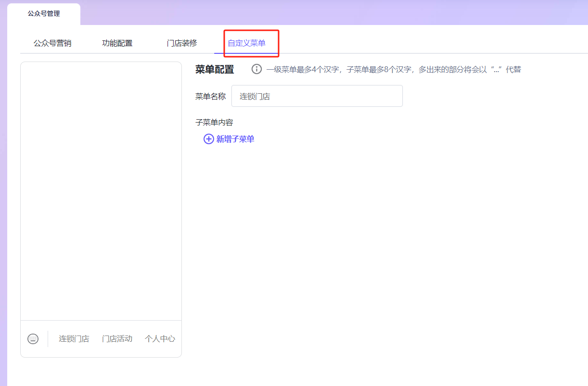Viewport: 588px width, 386px height.
Task: Open the 公众号管理 top tab
Action: (x=44, y=13)
